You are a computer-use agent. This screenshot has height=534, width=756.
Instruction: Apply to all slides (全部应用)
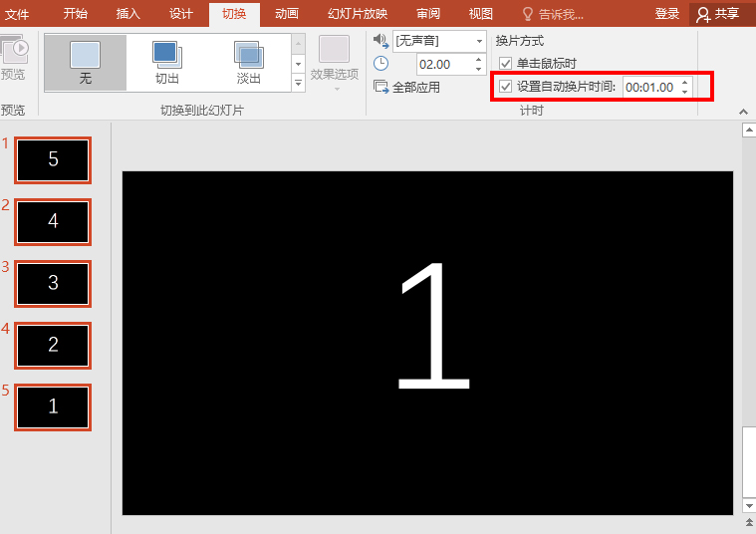coord(406,87)
